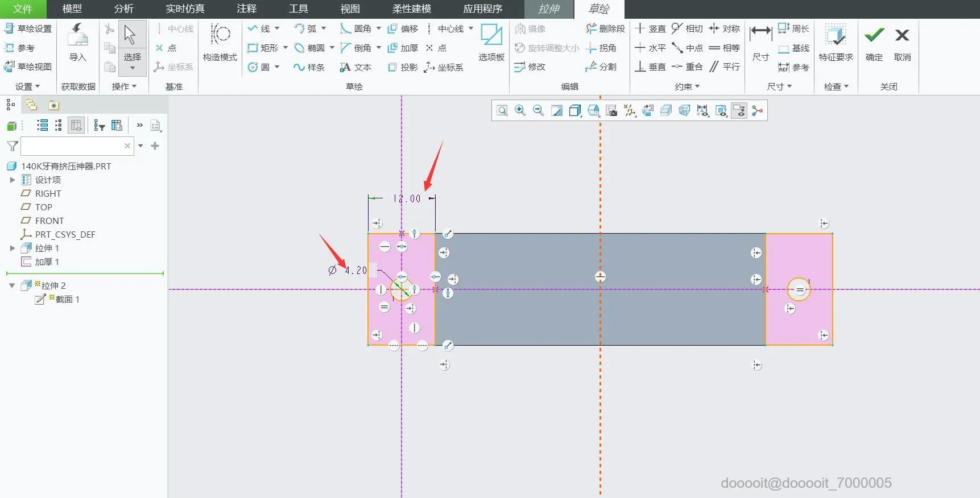The height and width of the screenshot is (498, 980).
Task: Open 草绘设置 sketch setup
Action: pos(28,28)
